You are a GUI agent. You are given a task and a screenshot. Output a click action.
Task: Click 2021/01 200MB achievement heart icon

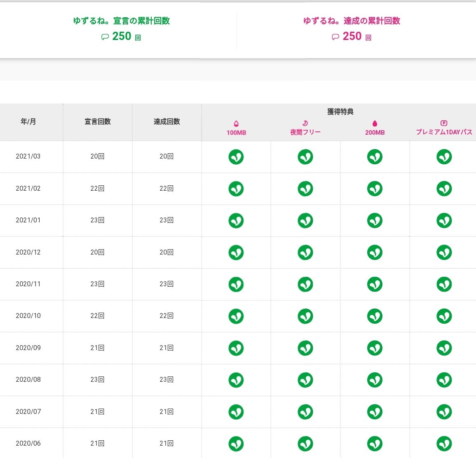click(375, 220)
